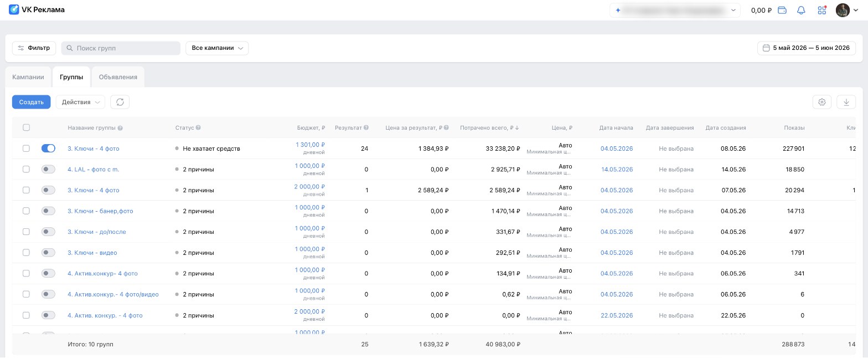Turn off the enabled 3. Ключи - 4 фото toggle

pos(48,149)
